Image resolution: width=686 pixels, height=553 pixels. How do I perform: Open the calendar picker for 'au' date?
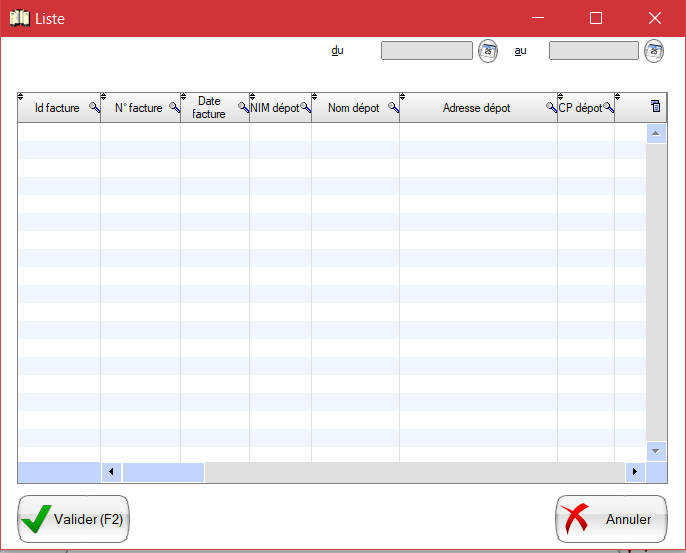click(654, 50)
